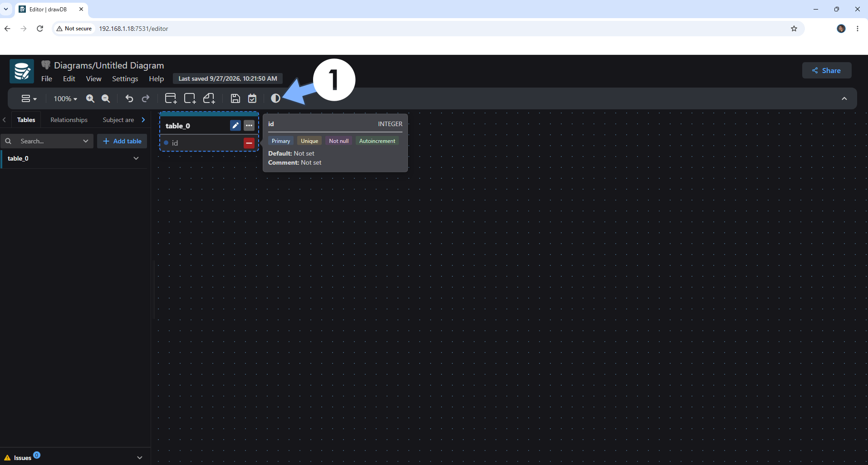Add a note from toolbar
868x465 pixels.
point(209,98)
